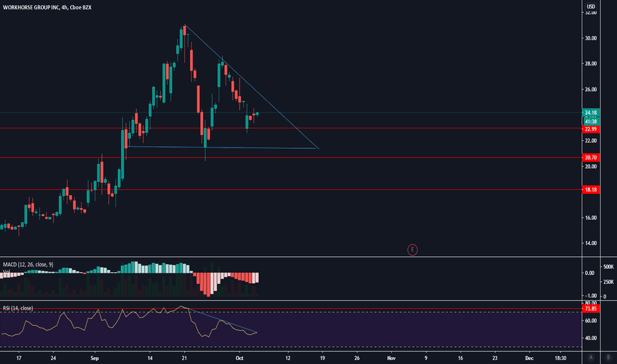Click date label 21 on time axis
The image size is (617, 364).
(184, 358)
